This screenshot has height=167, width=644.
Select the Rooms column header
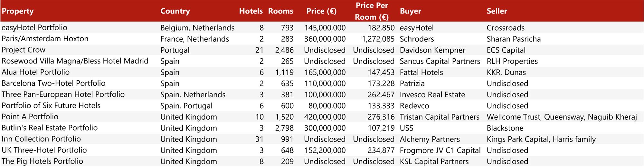[x=280, y=11]
